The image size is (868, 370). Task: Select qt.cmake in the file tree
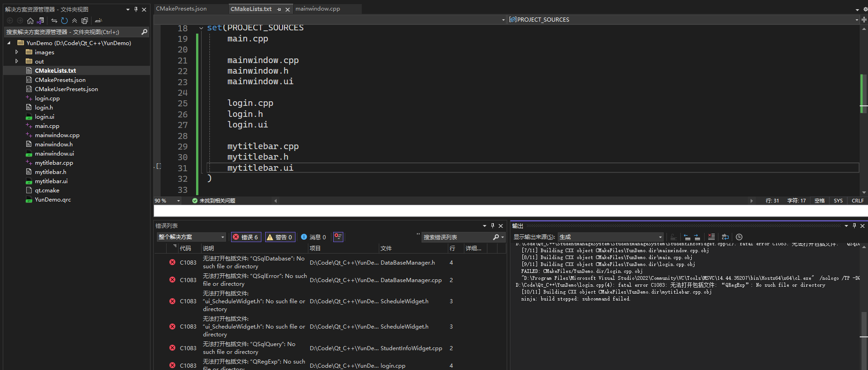pos(47,190)
